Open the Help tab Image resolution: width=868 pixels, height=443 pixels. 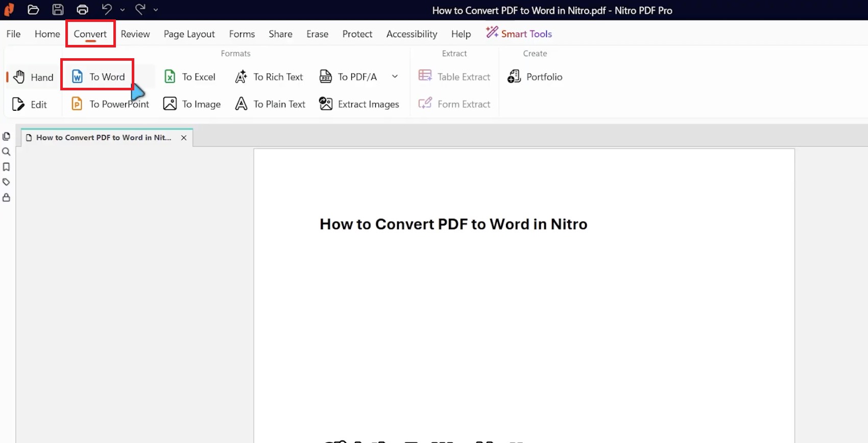461,34
